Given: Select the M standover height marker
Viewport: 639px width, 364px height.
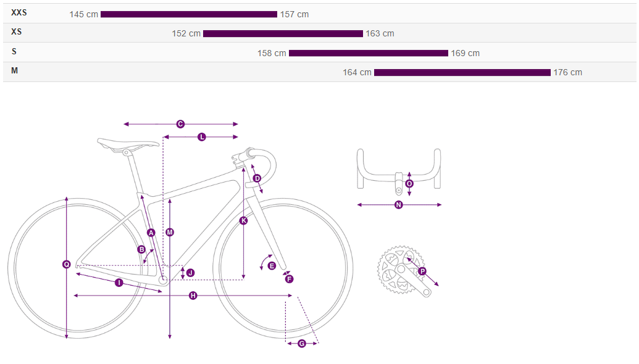Looking at the screenshot, I should pyautogui.click(x=170, y=232).
